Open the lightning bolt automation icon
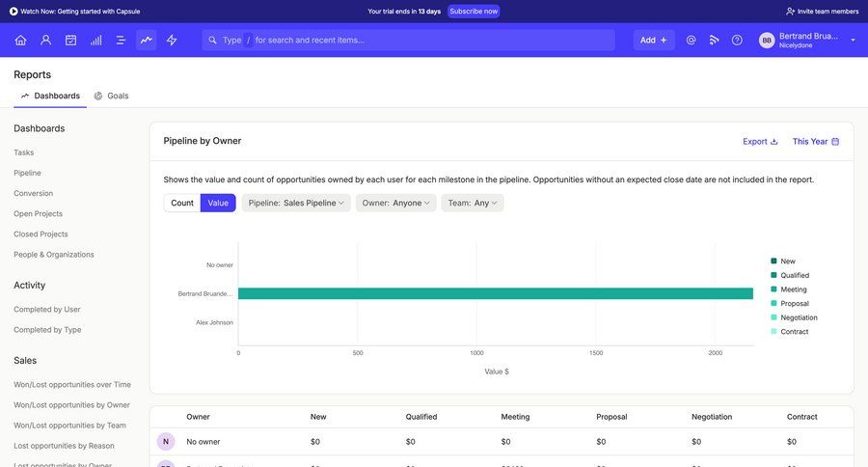This screenshot has width=868, height=467. coord(172,41)
